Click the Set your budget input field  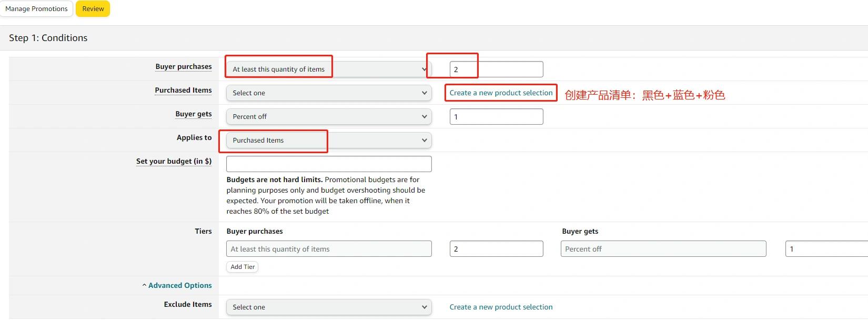(329, 164)
